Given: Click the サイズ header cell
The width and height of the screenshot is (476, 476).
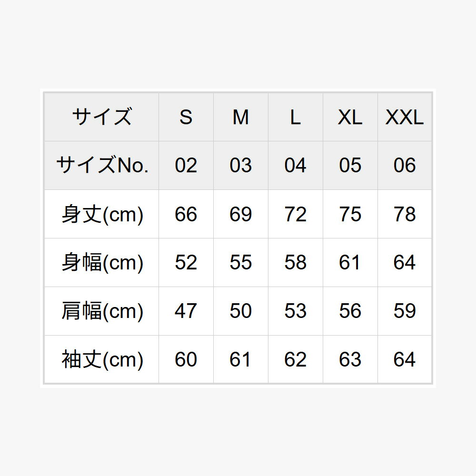Looking at the screenshot, I should (x=101, y=117).
